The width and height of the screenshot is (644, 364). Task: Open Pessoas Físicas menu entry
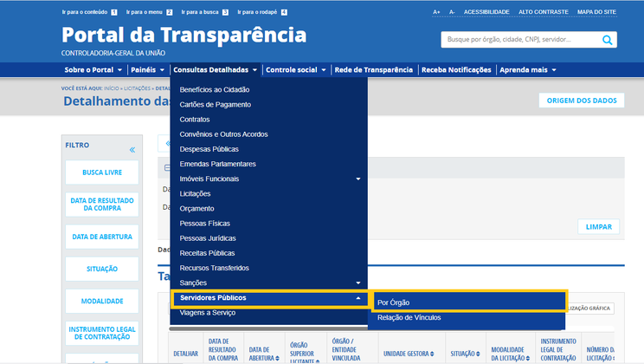204,224
